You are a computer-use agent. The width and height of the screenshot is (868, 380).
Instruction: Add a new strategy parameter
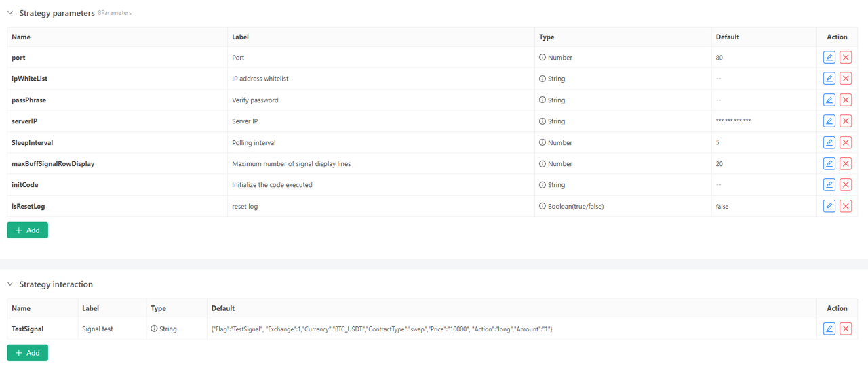(x=27, y=230)
